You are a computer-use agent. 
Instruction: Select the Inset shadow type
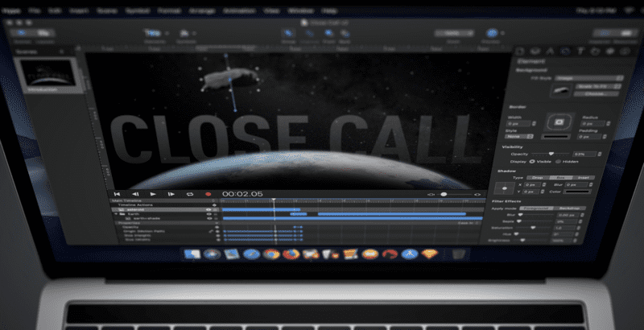coord(593,175)
